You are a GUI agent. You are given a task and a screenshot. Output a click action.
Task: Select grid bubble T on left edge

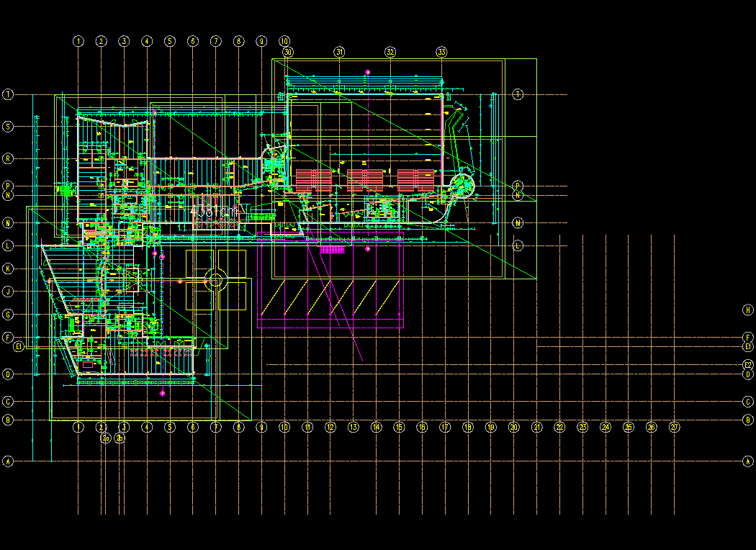point(8,94)
